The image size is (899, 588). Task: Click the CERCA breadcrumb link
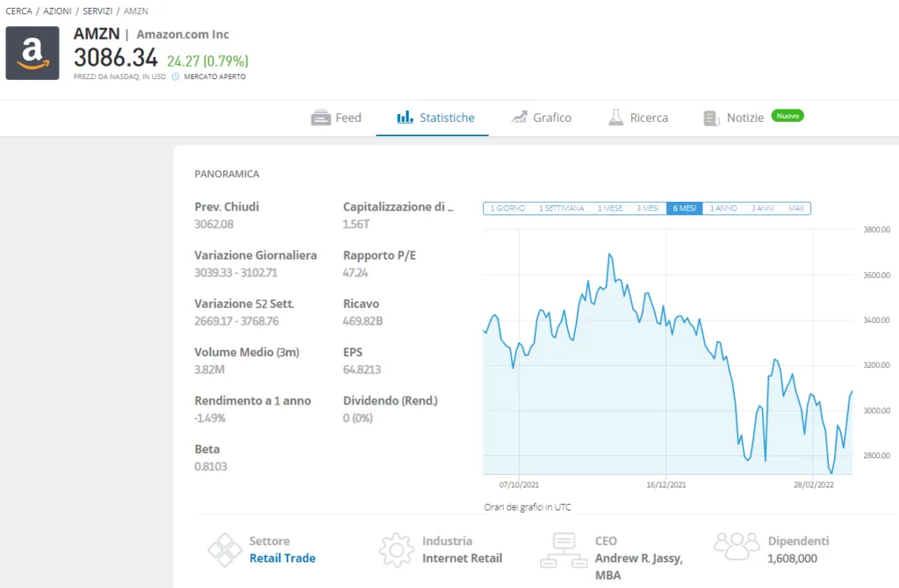click(x=19, y=11)
